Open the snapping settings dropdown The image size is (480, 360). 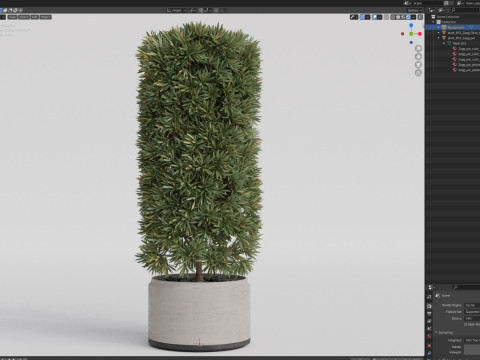(208, 10)
